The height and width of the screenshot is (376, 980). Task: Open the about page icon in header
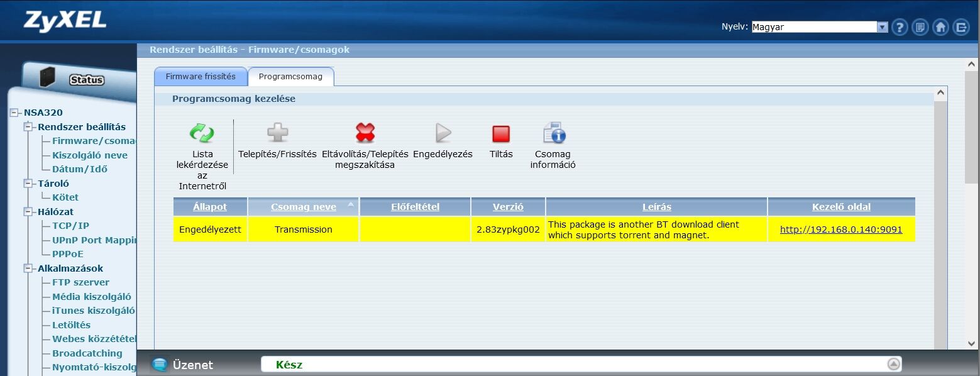click(x=920, y=27)
